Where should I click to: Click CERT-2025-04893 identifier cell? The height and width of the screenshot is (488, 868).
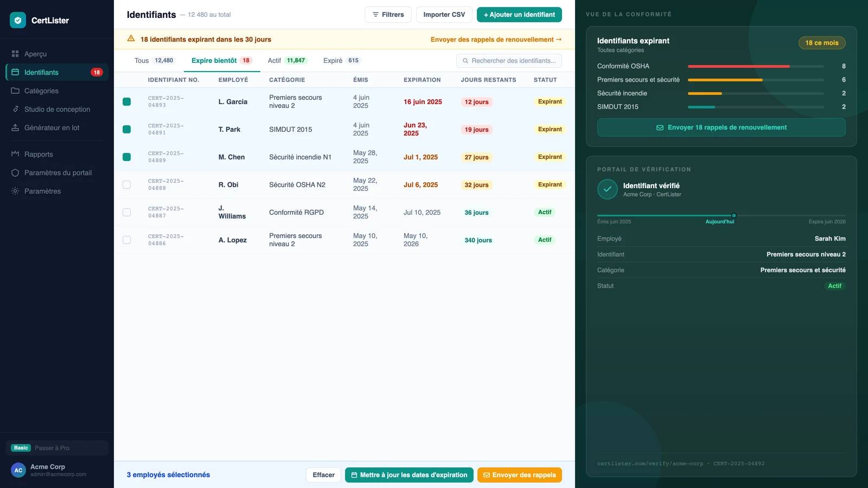tap(166, 101)
